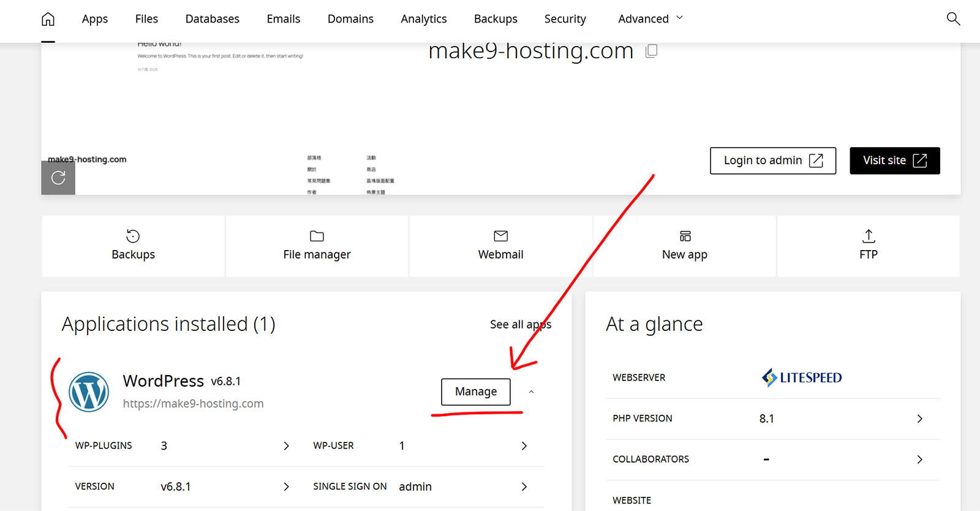Open the Webmail tile
This screenshot has height=511, width=980.
click(501, 246)
